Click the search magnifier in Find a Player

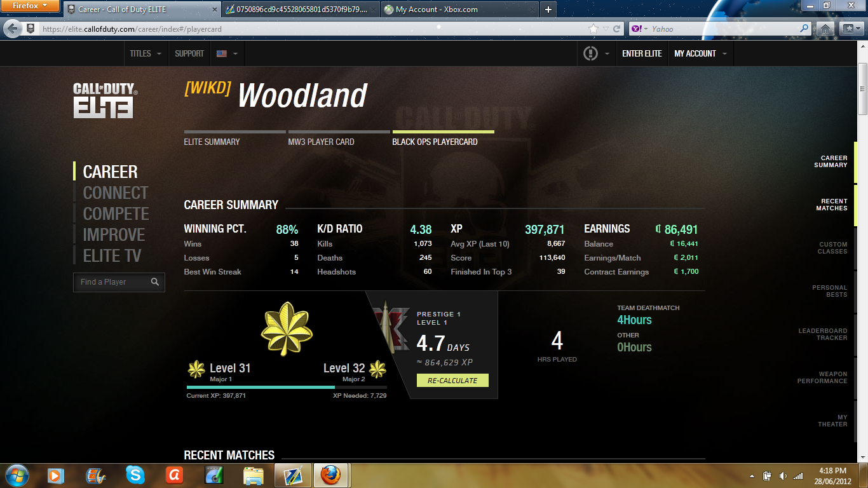click(155, 281)
